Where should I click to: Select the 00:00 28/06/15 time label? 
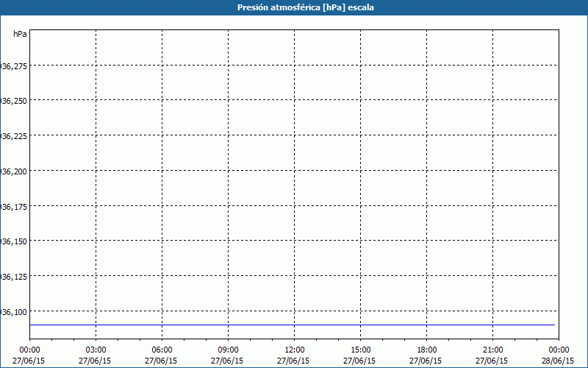click(x=559, y=355)
